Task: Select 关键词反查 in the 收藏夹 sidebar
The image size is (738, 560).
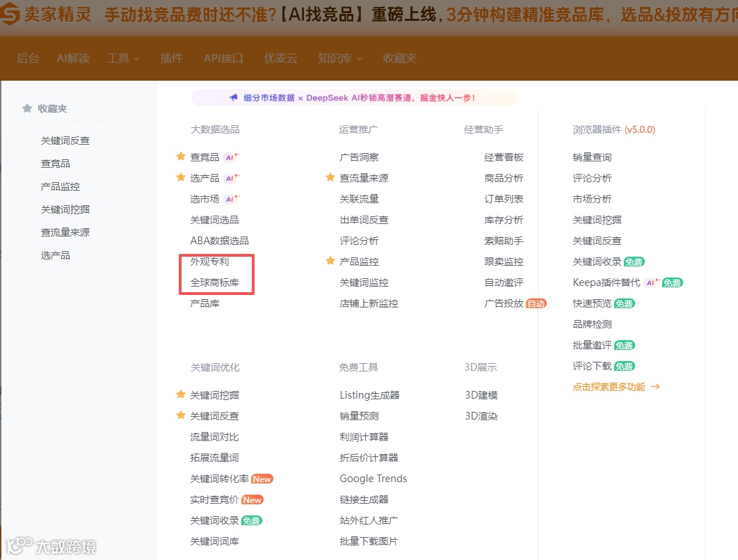Action: pos(65,141)
